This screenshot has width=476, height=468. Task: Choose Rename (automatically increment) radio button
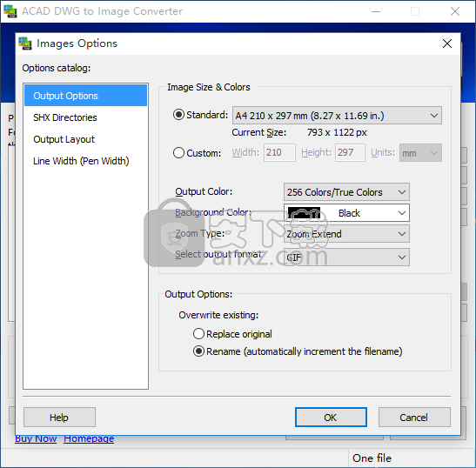point(198,351)
